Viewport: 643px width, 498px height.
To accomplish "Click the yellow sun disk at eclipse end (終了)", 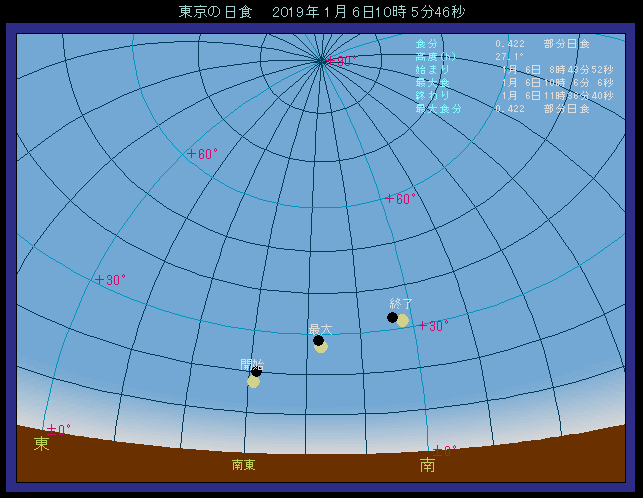I will point(403,321).
